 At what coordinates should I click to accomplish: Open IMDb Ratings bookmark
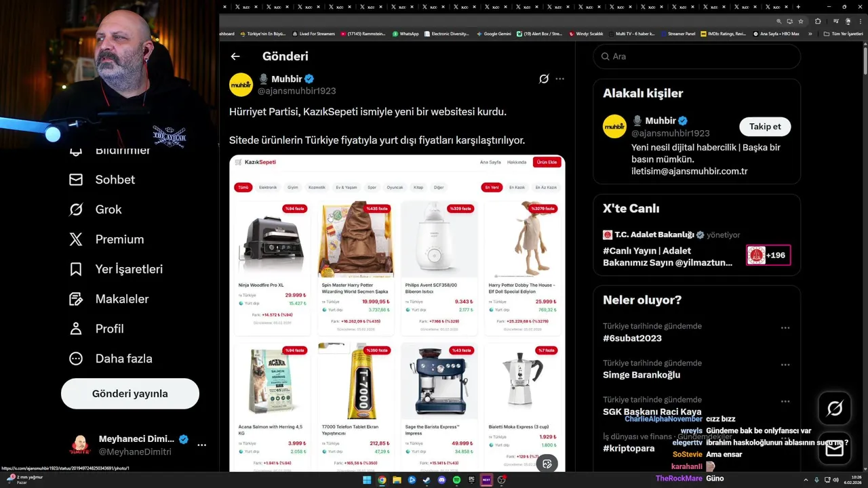coord(724,34)
